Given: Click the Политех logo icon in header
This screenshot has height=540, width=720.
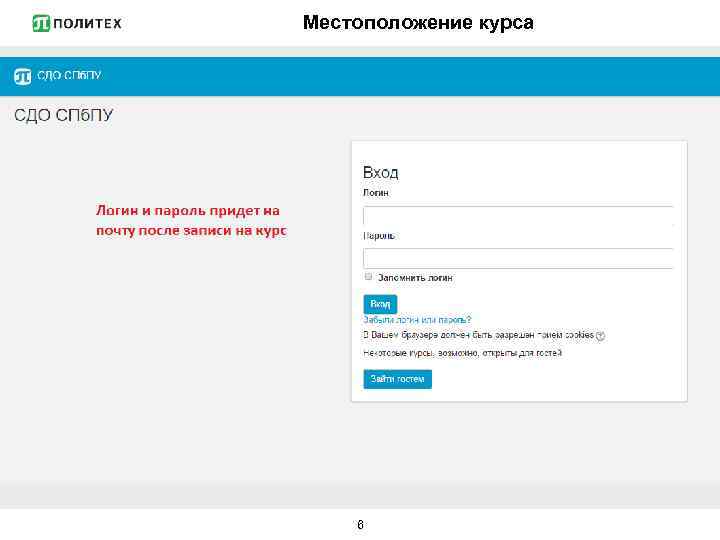Looking at the screenshot, I should pos(41,23).
